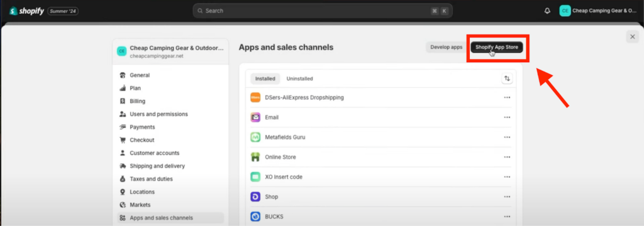
Task: Click into the top Search field
Action: pos(323,11)
